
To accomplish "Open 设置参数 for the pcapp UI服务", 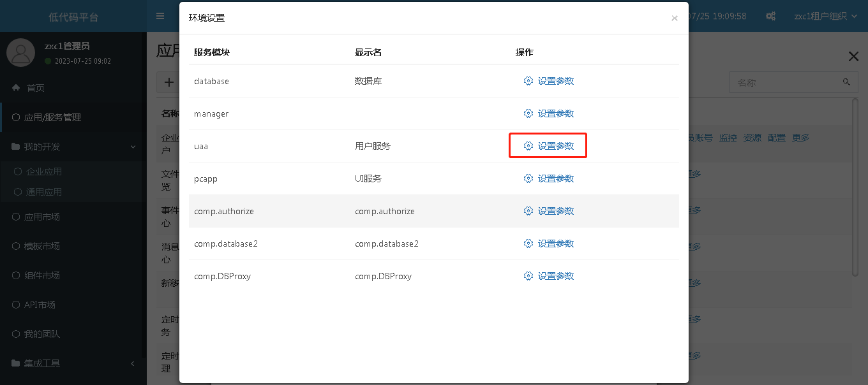I will [548, 178].
